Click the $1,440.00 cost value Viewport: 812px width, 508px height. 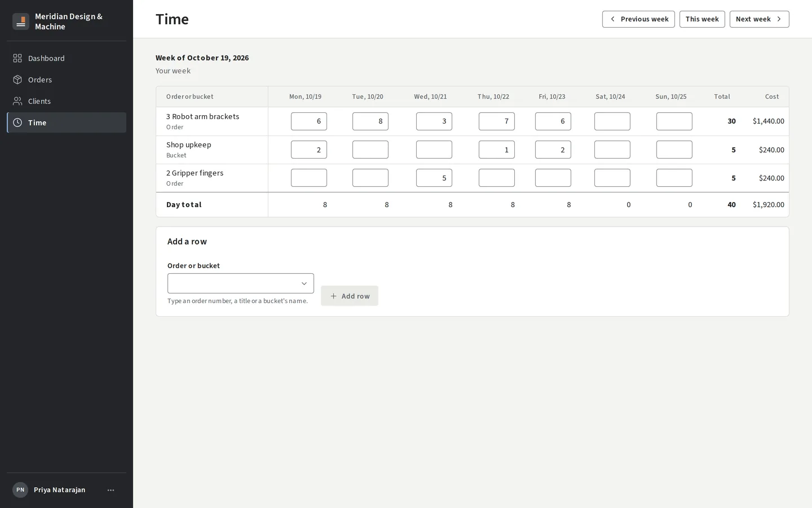(769, 121)
